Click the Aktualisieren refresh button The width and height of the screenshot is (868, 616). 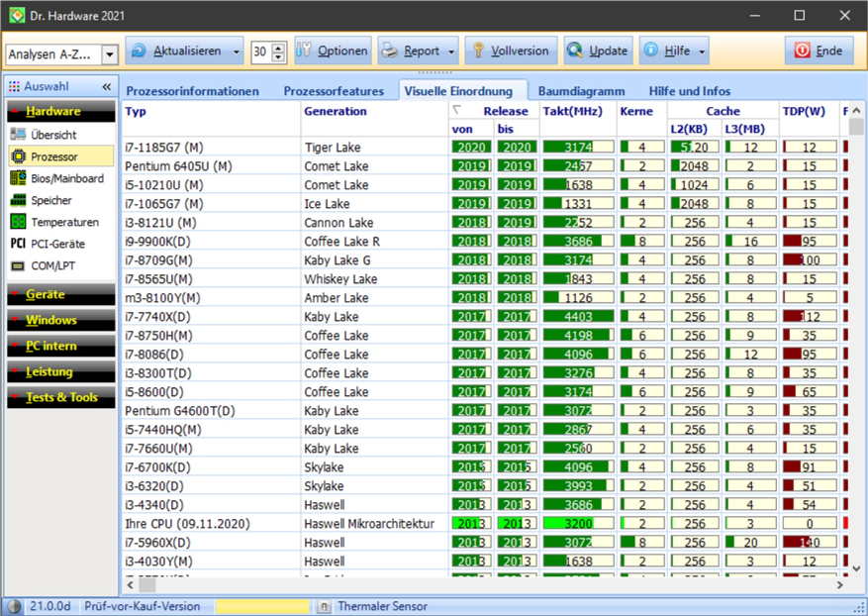pyautogui.click(x=176, y=51)
